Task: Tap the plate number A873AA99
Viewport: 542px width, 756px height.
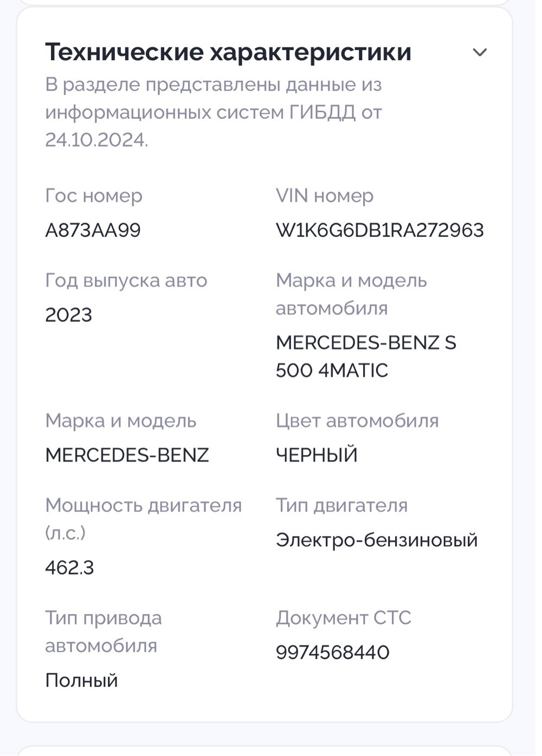Action: coord(93,230)
